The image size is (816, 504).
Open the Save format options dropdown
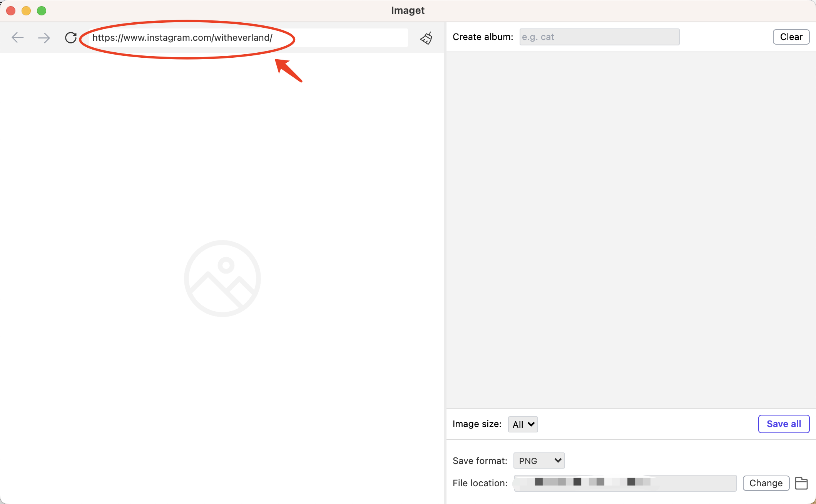pyautogui.click(x=538, y=460)
